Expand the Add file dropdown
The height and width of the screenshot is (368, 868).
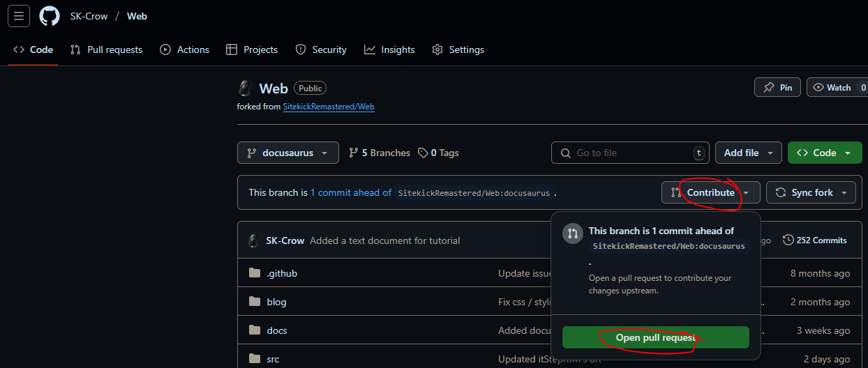click(749, 153)
